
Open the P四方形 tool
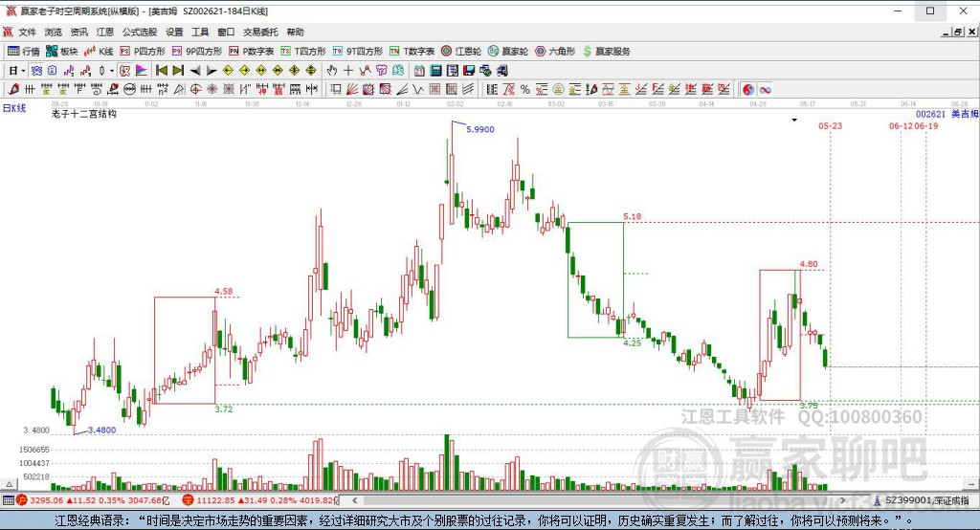[143, 52]
